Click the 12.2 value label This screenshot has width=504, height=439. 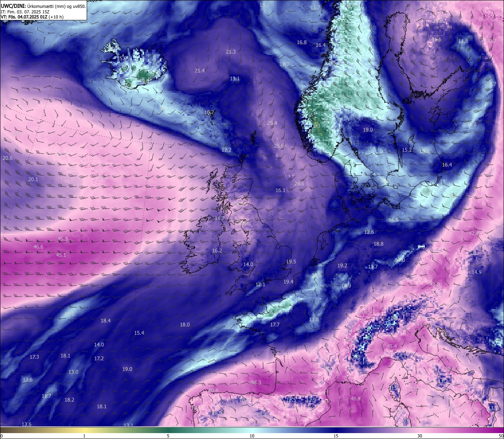[226, 150]
